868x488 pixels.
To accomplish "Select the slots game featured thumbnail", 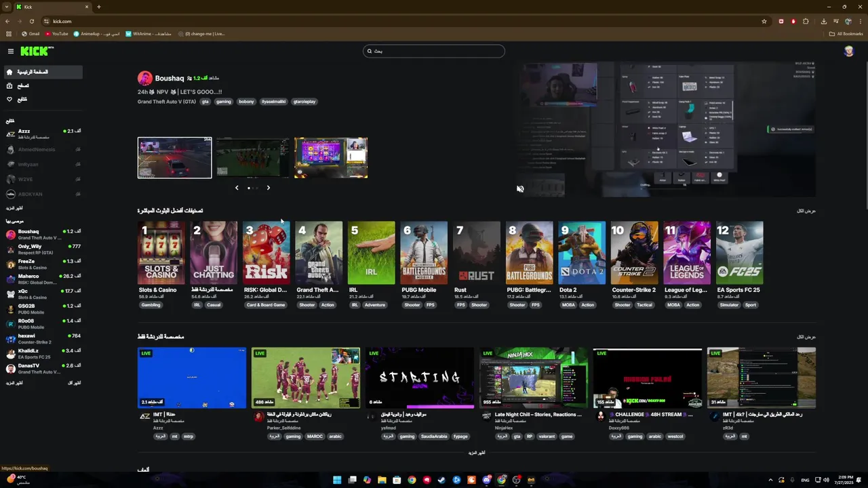I will (331, 157).
